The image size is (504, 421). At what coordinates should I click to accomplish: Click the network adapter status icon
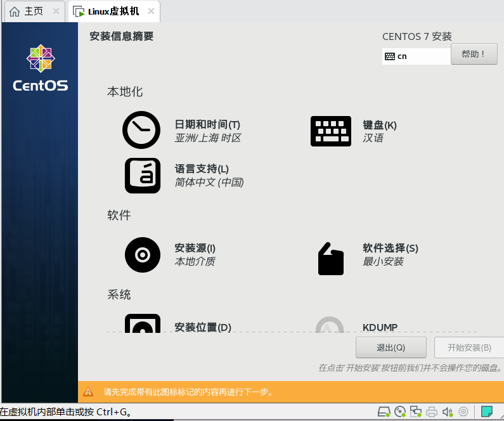(416, 411)
